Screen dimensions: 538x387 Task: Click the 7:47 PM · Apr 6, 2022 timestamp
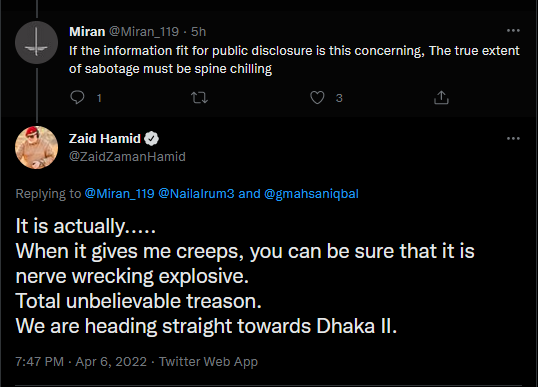point(81,362)
